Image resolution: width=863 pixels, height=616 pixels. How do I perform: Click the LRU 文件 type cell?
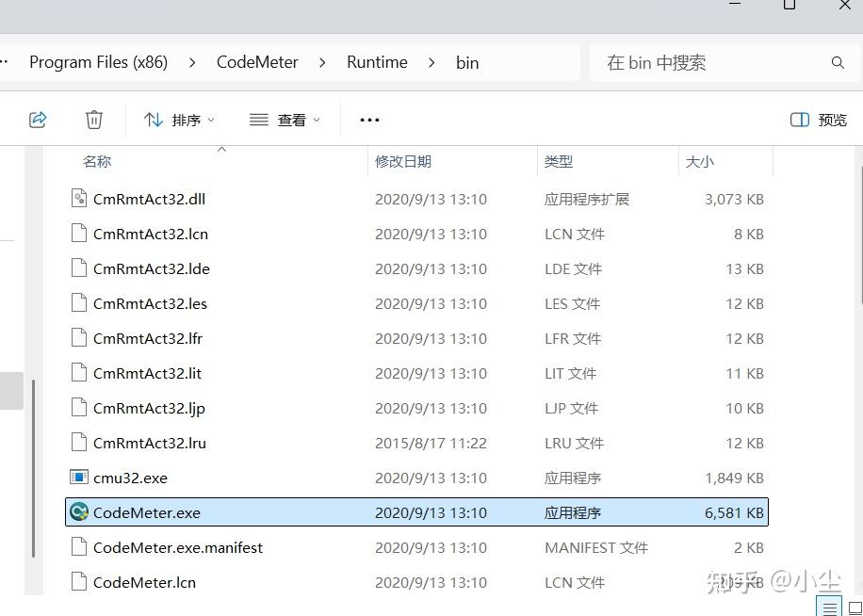tap(574, 444)
